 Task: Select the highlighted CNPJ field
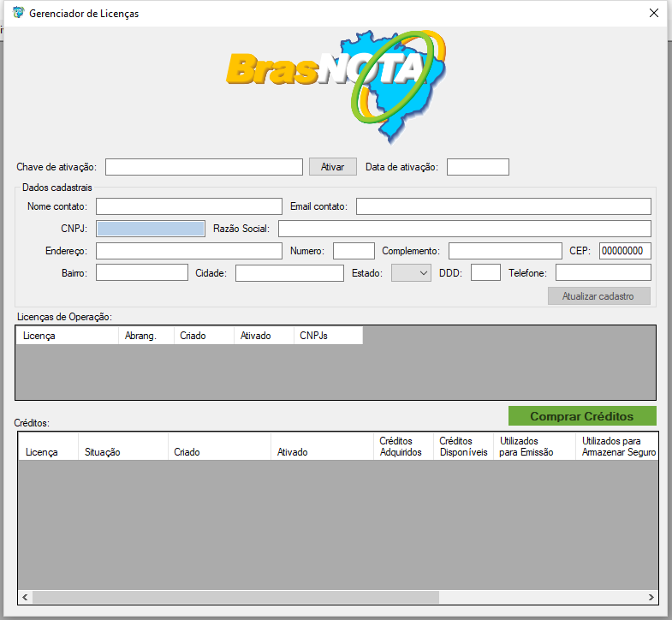[151, 229]
